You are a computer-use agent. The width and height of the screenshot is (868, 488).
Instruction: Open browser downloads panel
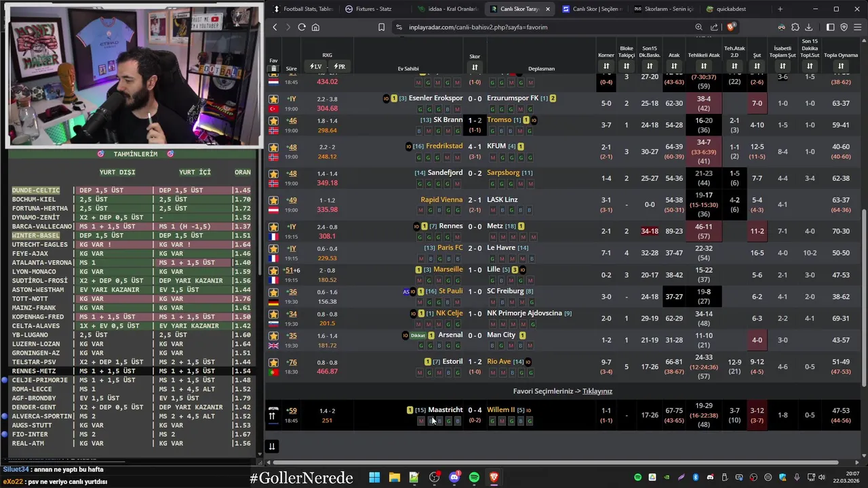point(808,27)
